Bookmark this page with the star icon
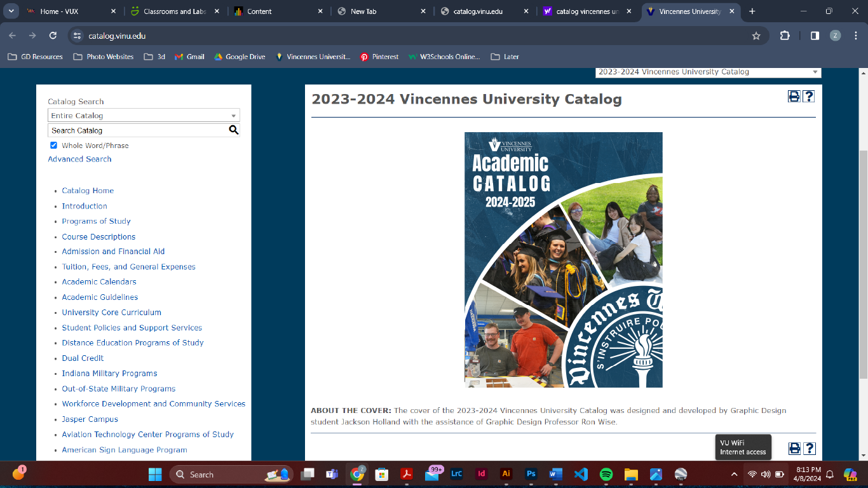Screen dimensions: 868x488 pos(756,36)
